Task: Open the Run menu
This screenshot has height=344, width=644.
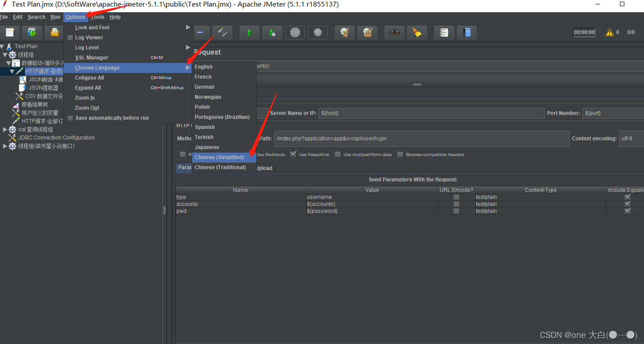Action: [x=55, y=17]
